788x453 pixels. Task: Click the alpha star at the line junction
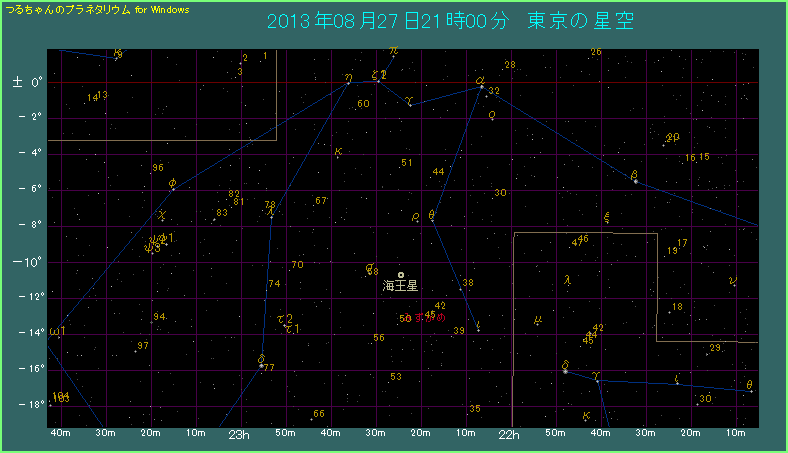[481, 86]
